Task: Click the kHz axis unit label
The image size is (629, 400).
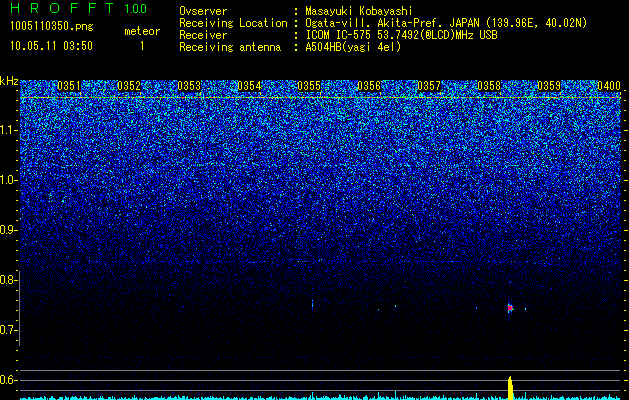Action: (x=9, y=81)
